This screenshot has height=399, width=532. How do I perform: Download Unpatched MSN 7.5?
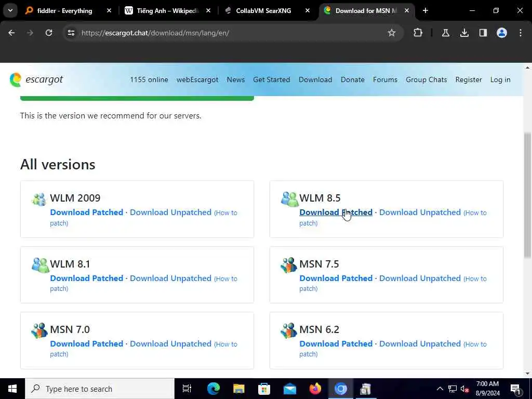pyautogui.click(x=420, y=278)
